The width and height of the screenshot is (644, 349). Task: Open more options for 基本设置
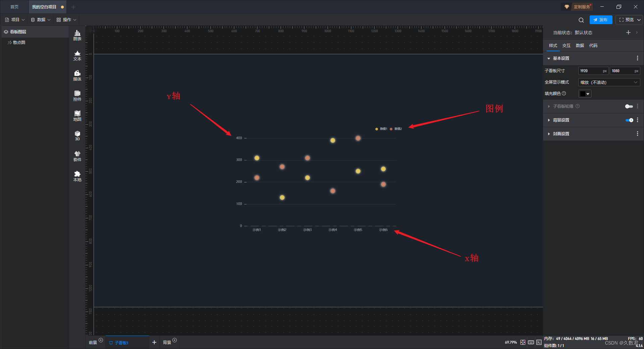pos(637,58)
